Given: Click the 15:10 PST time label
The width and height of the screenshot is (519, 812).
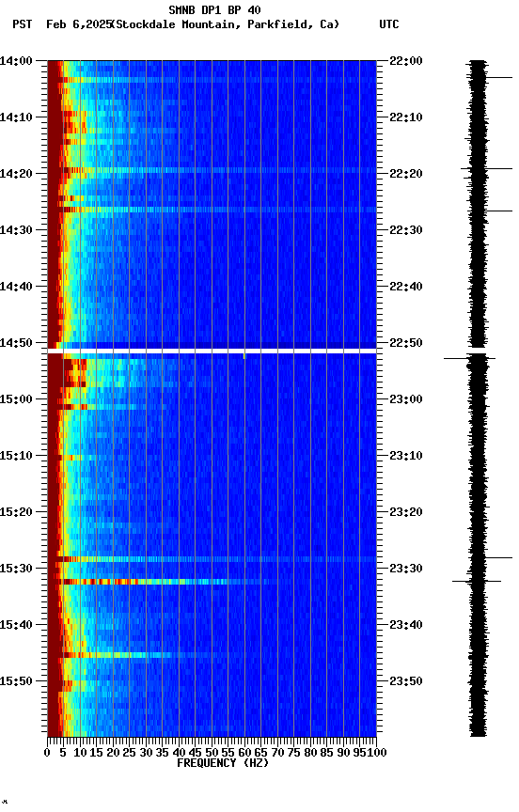Looking at the screenshot, I should click(16, 456).
